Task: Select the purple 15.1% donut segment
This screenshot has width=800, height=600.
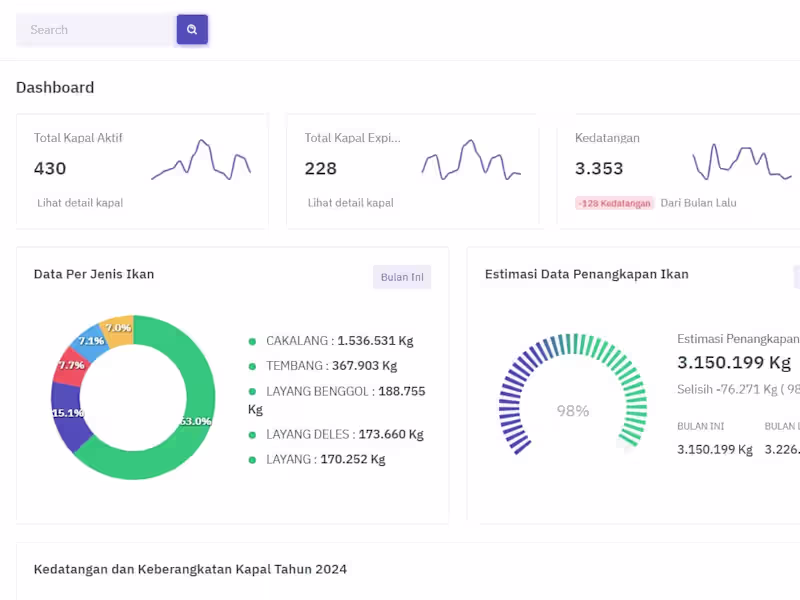Action: click(x=70, y=420)
